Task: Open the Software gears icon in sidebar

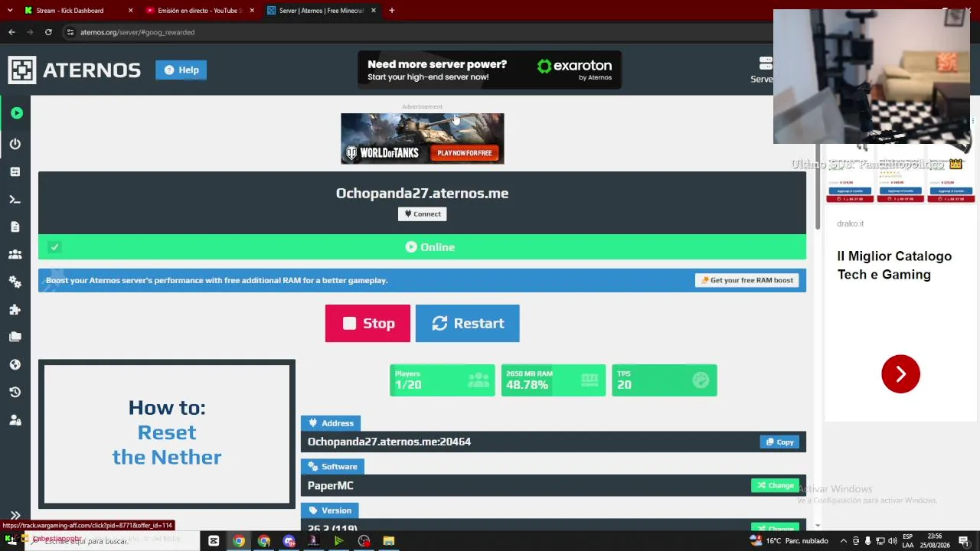Action: coord(15,282)
